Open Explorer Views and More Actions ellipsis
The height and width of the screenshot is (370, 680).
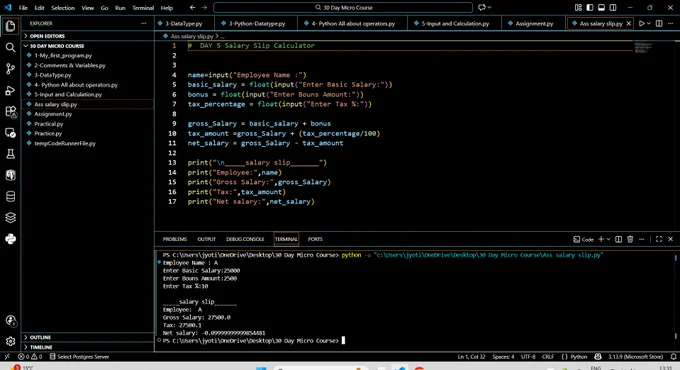coord(144,23)
